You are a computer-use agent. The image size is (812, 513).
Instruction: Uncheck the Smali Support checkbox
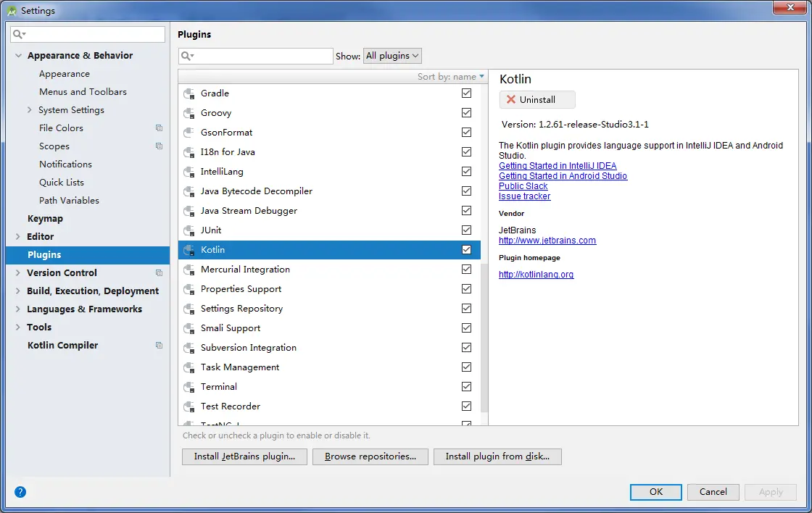click(x=467, y=328)
